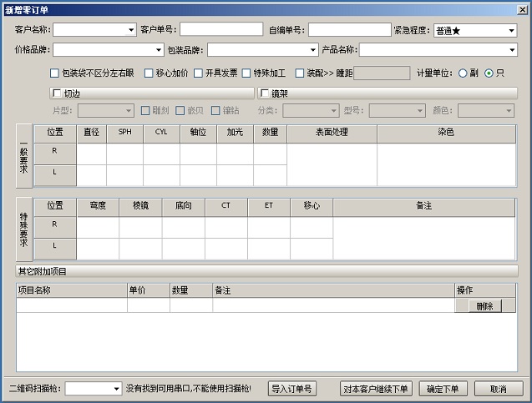Click the 直径 column header

tap(92, 133)
